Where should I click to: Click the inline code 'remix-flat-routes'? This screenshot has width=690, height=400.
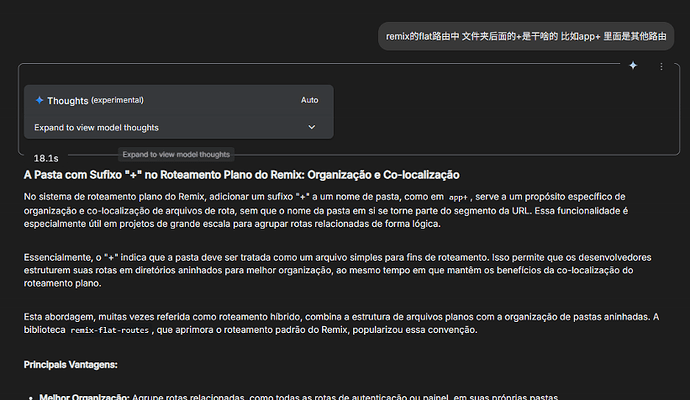(x=110, y=330)
